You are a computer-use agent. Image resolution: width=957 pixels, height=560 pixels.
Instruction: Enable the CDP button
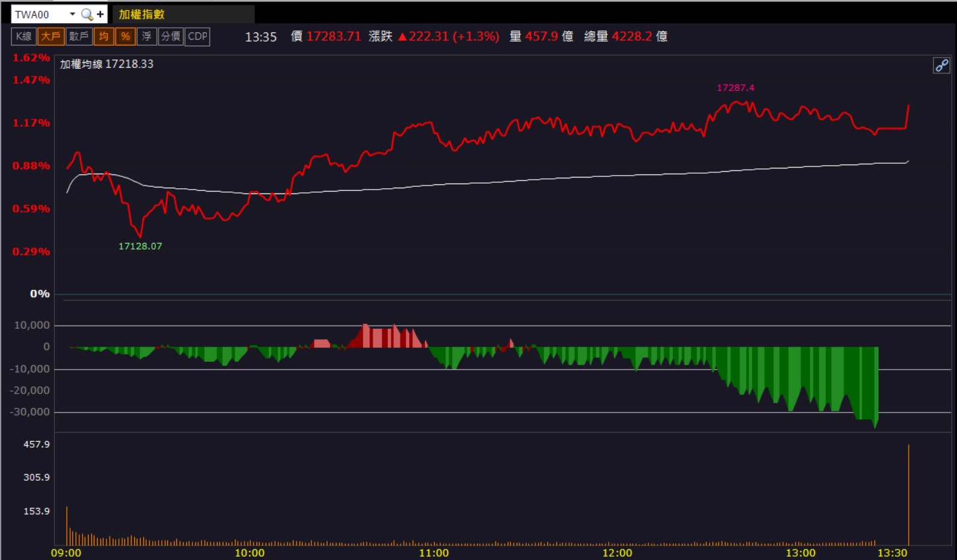[x=198, y=36]
